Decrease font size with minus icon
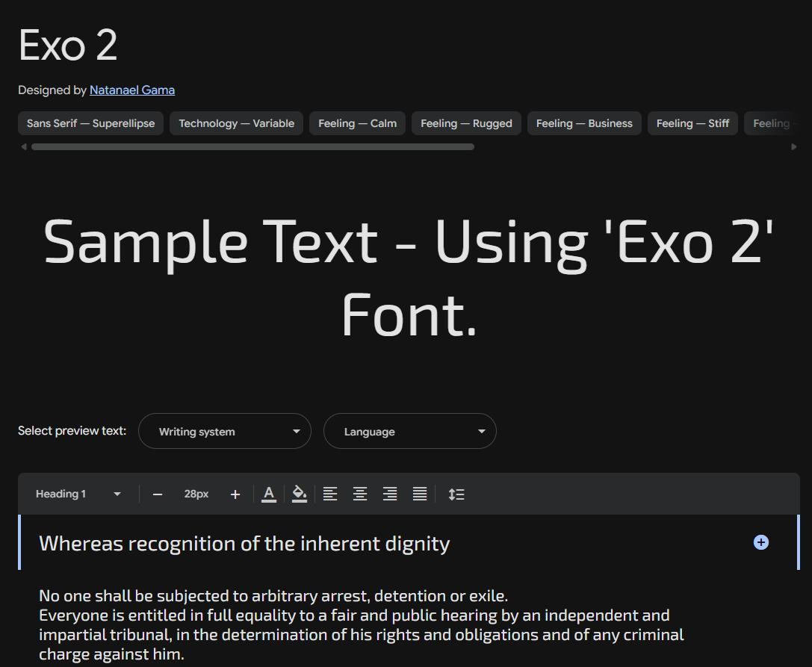812x667 pixels. pos(158,494)
